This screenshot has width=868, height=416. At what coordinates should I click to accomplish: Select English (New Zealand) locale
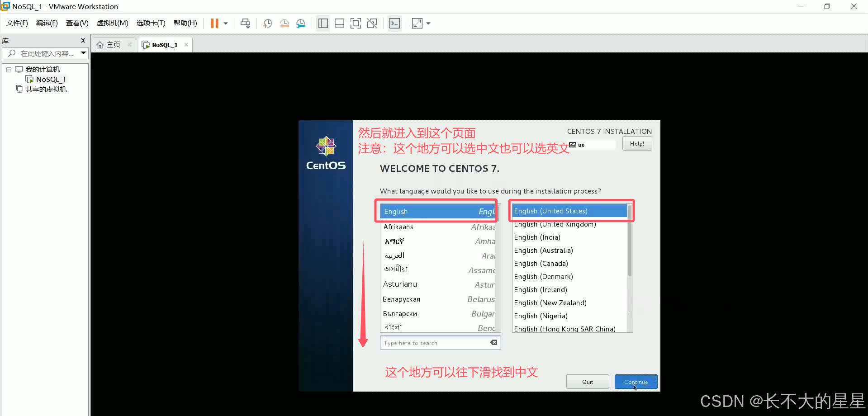pyautogui.click(x=569, y=303)
